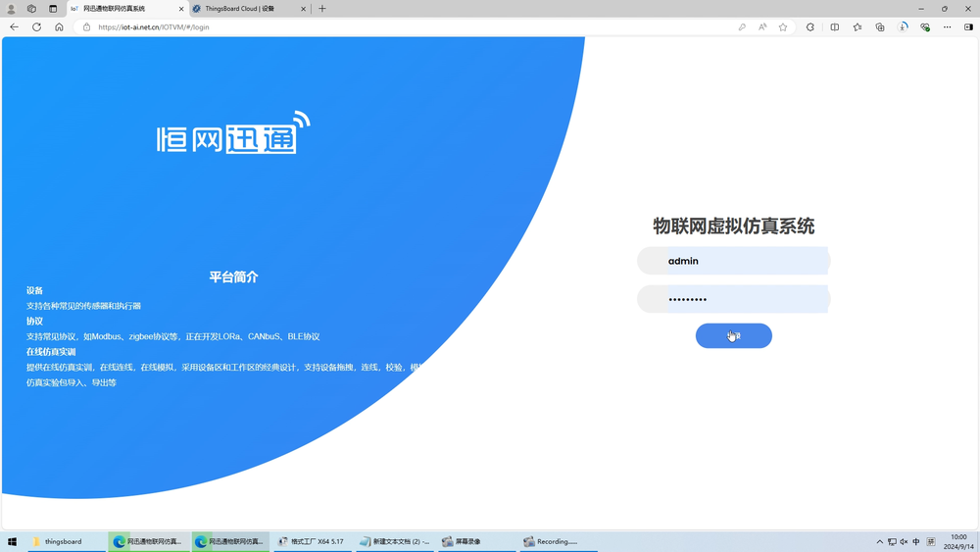The height and width of the screenshot is (552, 980).
Task: Expand the Settings and more menu
Action: point(947,27)
